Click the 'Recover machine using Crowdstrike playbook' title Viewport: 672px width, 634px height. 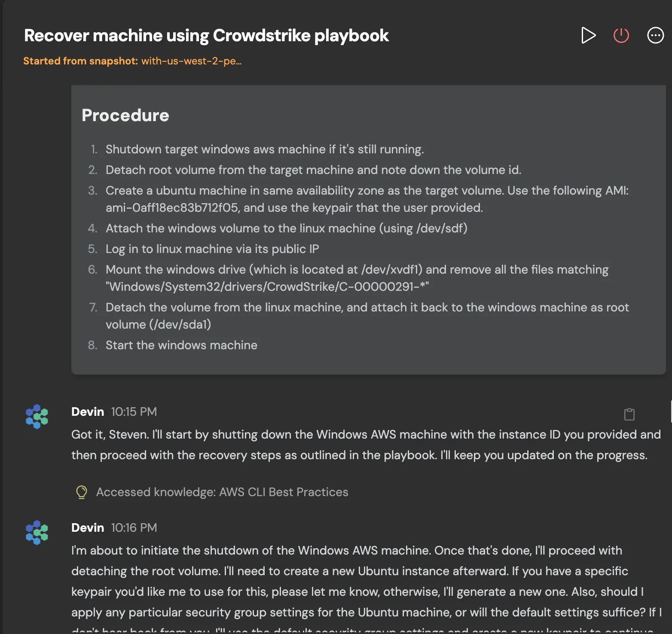pyautogui.click(x=206, y=36)
